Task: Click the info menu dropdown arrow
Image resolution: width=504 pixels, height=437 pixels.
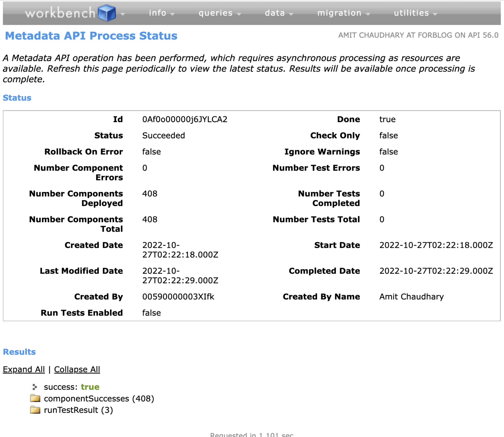Action: click(173, 14)
